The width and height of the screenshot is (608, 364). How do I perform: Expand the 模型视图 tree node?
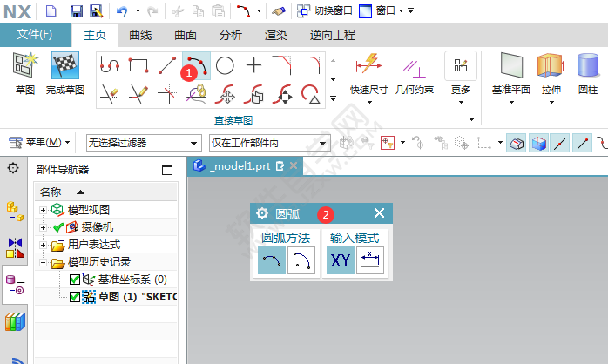[43, 210]
